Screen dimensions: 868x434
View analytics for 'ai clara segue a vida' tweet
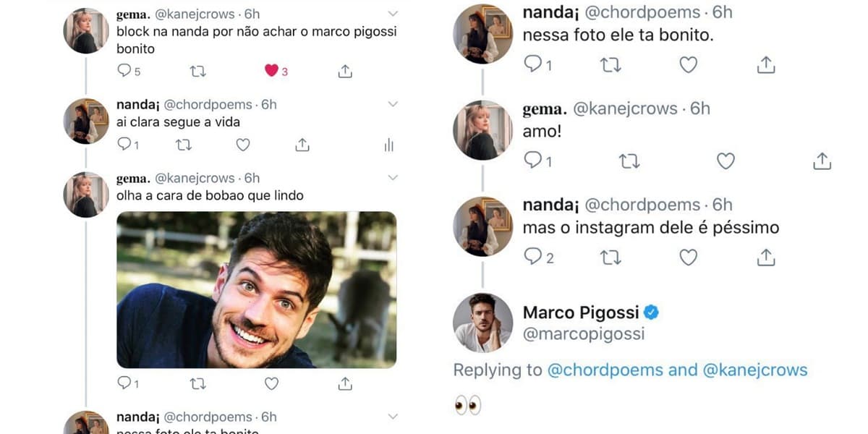click(x=389, y=145)
